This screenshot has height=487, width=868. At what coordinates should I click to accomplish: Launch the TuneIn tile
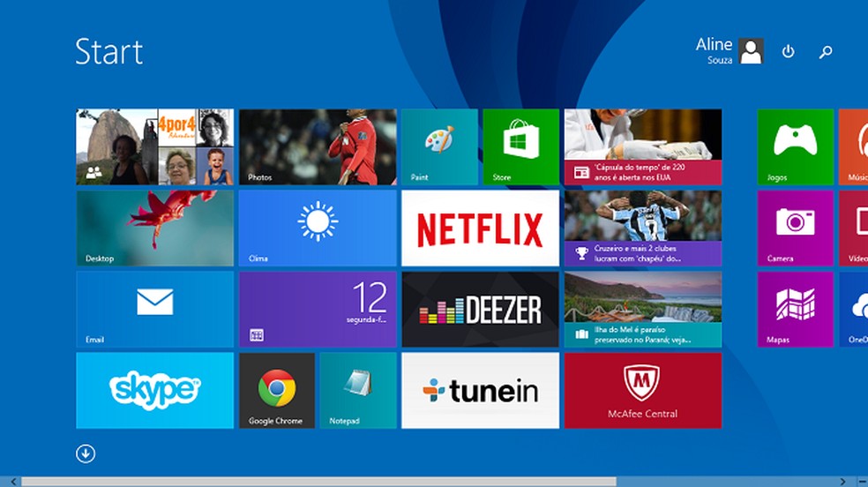(x=481, y=391)
